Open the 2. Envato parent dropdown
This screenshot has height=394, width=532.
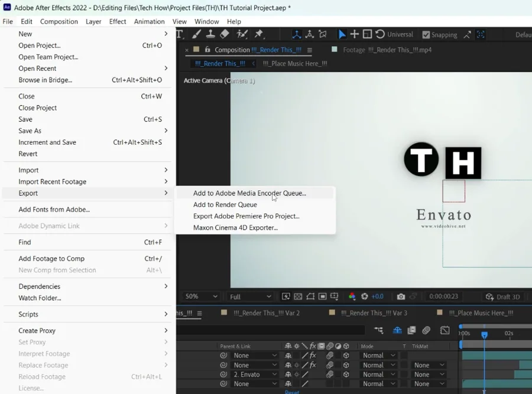(254, 375)
